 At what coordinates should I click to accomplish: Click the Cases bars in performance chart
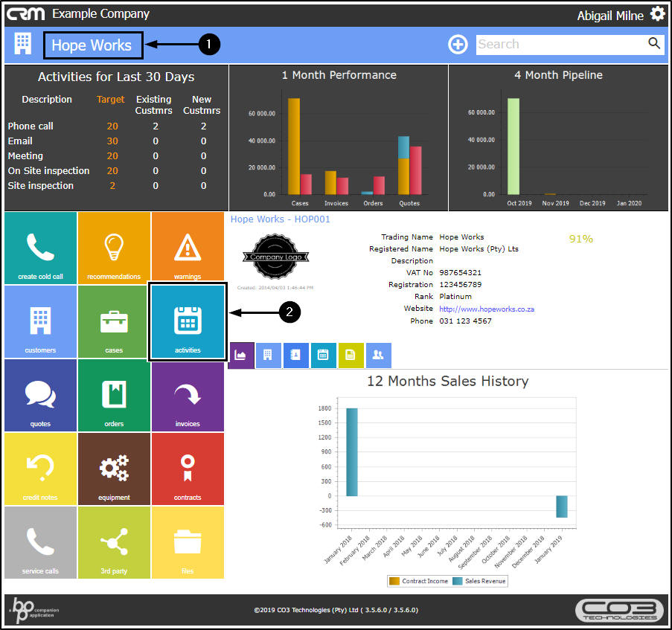tap(300, 147)
